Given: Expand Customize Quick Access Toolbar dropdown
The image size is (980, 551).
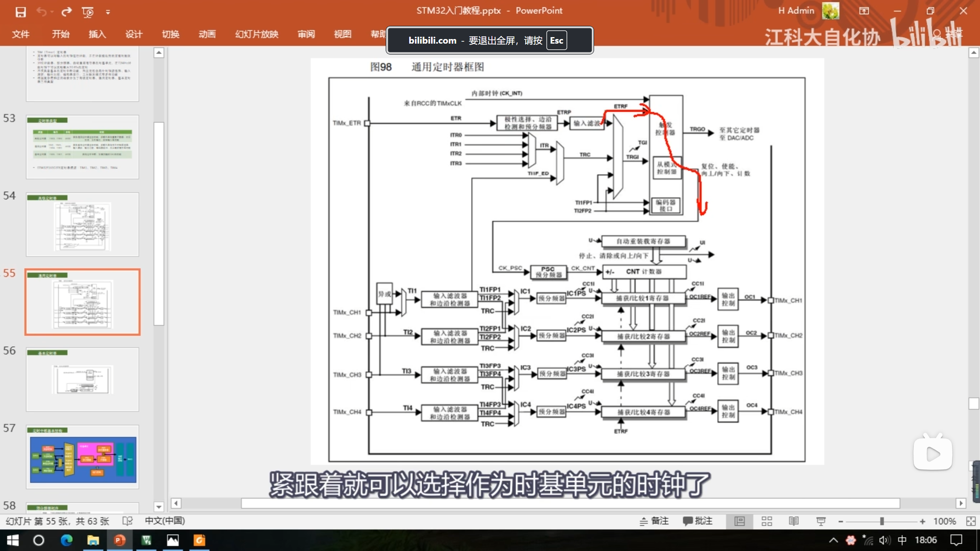Looking at the screenshot, I should click(x=108, y=12).
